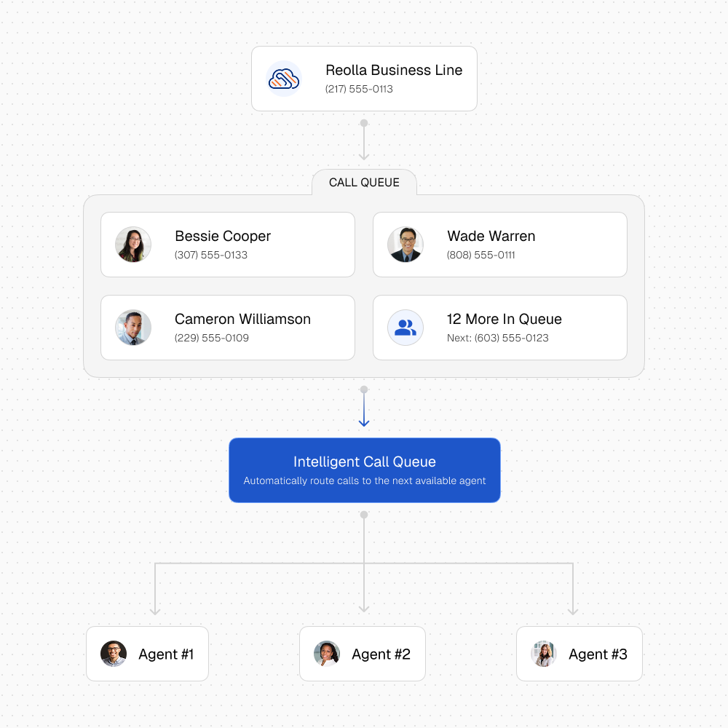728x728 pixels.
Task: Open the Reolla Business Line card
Action: point(364,79)
